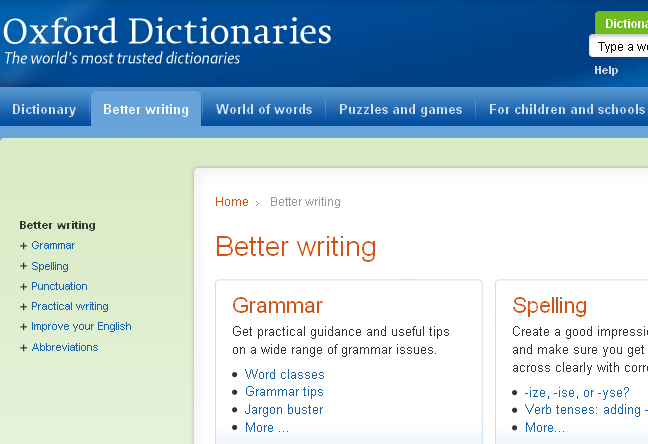Follow the Grammar tips link
The image size is (648, 444).
click(x=284, y=391)
